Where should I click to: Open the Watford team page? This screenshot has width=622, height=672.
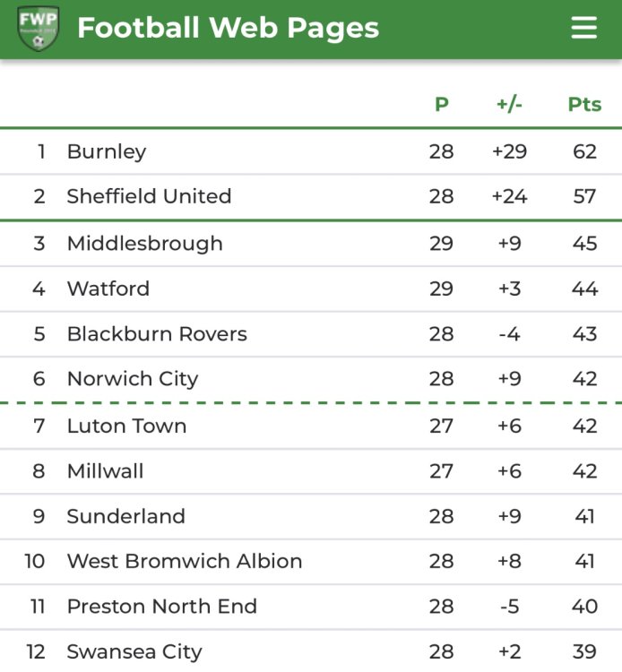108,289
